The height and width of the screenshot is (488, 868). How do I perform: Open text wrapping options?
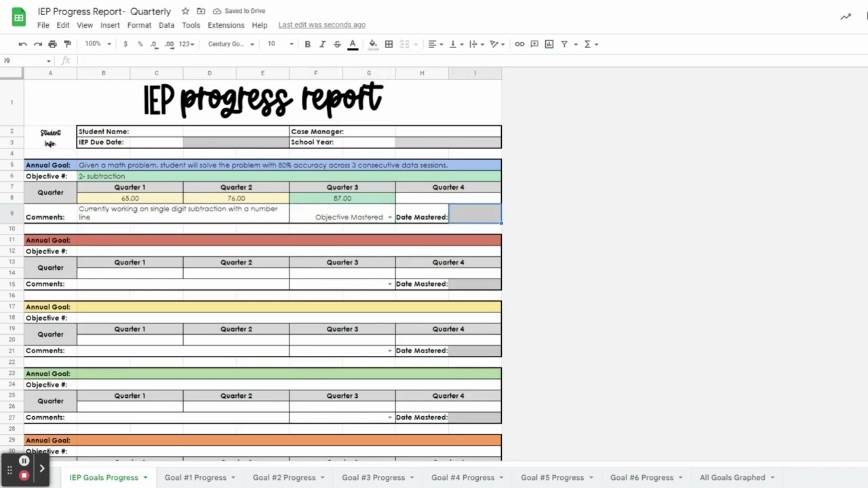point(477,44)
